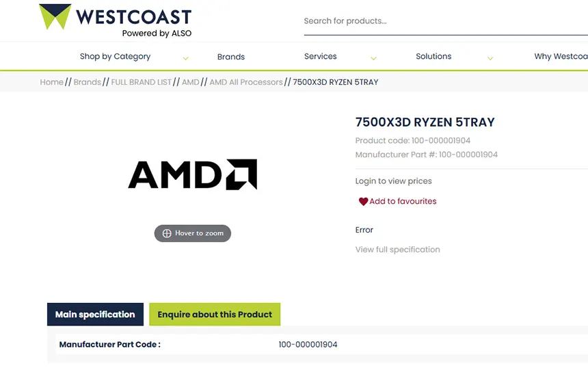Select the Main specification tab

(x=95, y=315)
